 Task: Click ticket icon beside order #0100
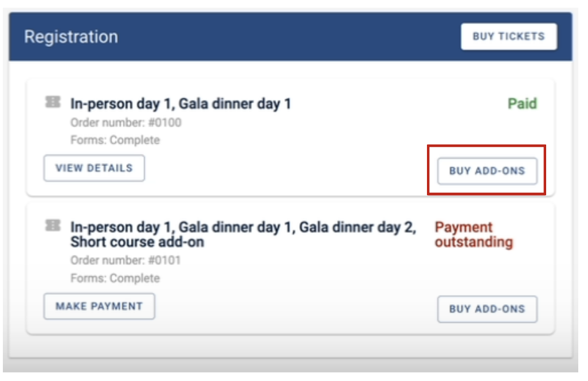[x=53, y=102]
